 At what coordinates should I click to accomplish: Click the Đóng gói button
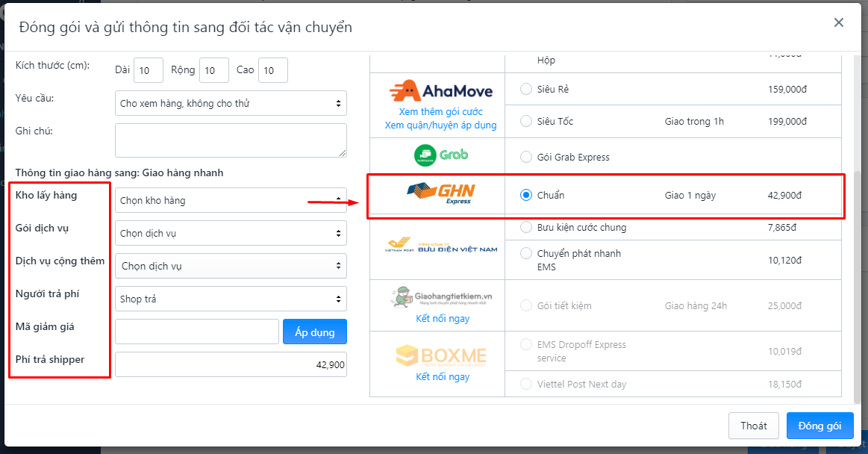pos(819,426)
